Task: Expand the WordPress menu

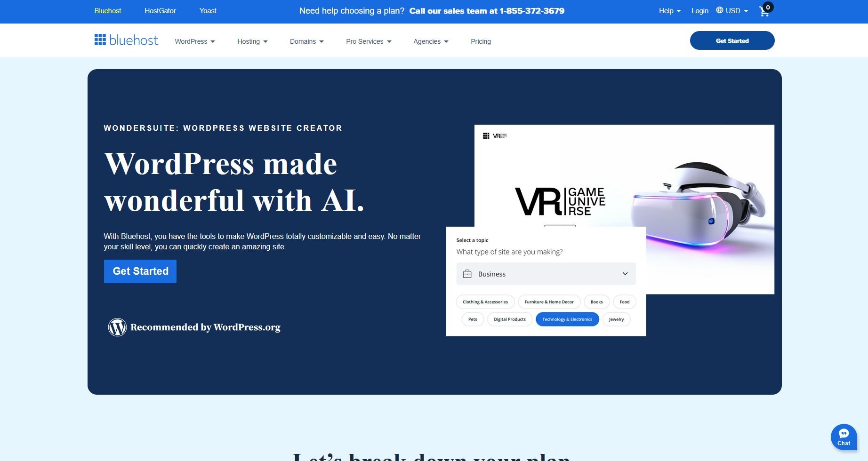Action: [x=195, y=41]
